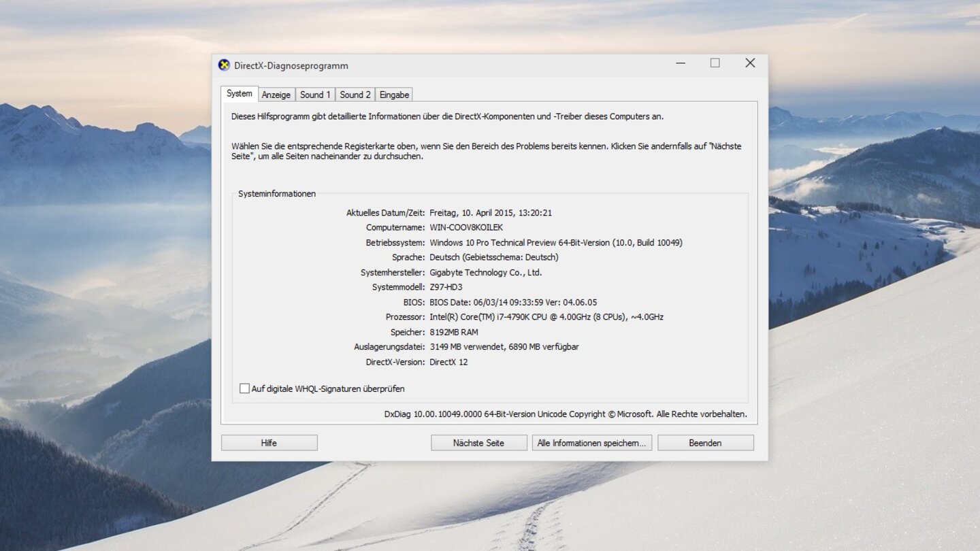The image size is (980, 551).
Task: Select the System tab
Action: [240, 94]
